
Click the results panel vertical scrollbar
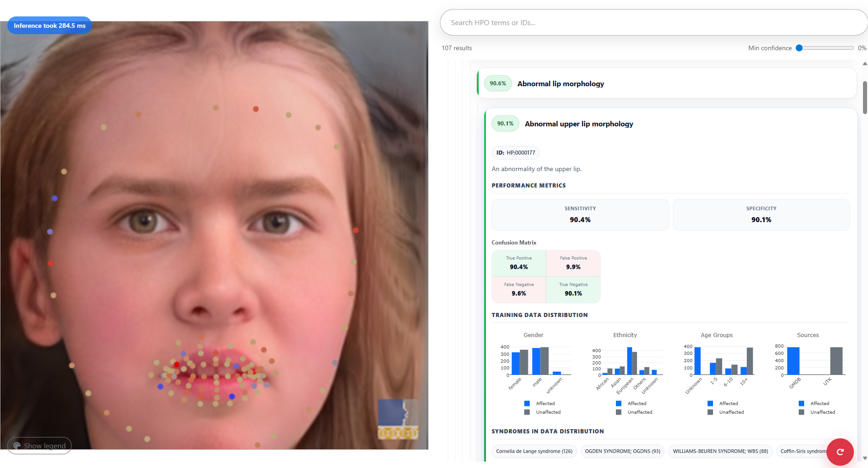[865, 98]
